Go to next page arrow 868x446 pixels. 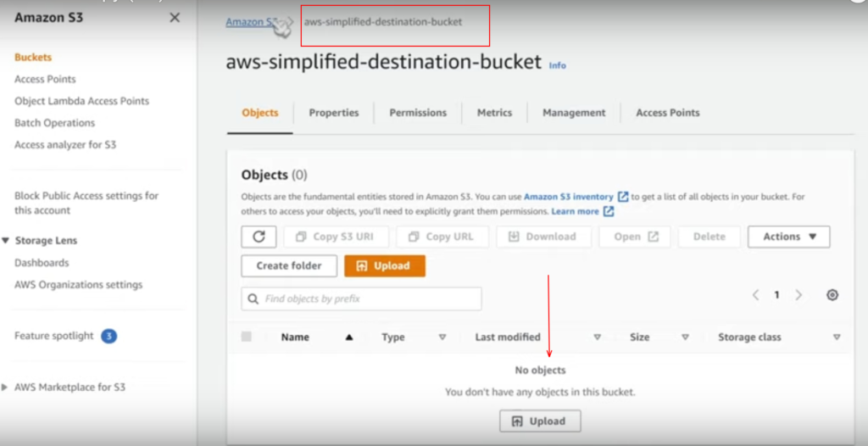(x=798, y=295)
